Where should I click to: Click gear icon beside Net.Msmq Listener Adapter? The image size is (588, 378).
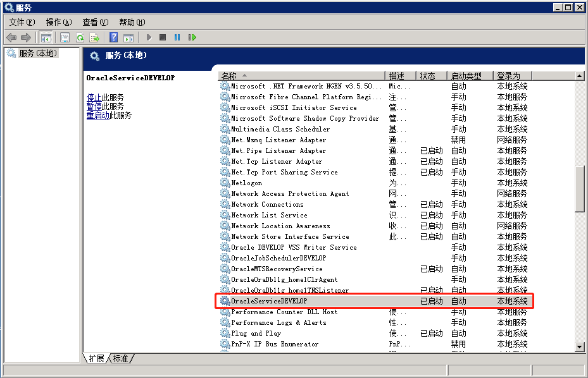(x=225, y=140)
